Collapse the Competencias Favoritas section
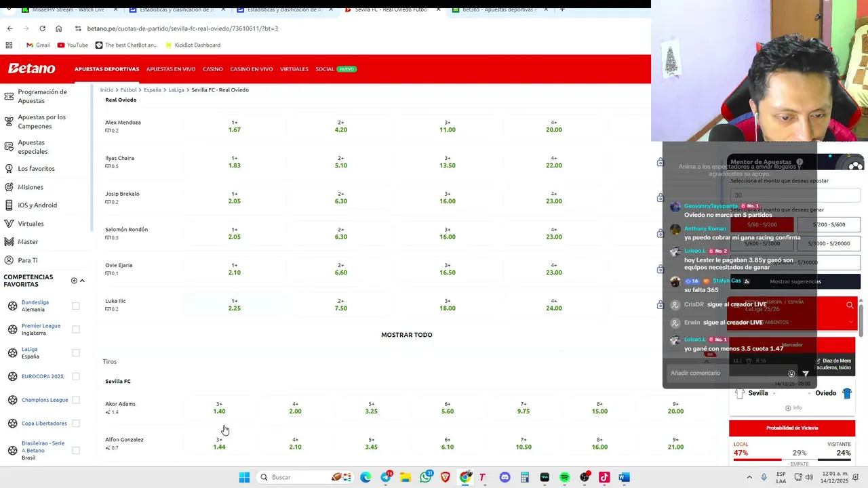868x488 pixels. point(82,281)
